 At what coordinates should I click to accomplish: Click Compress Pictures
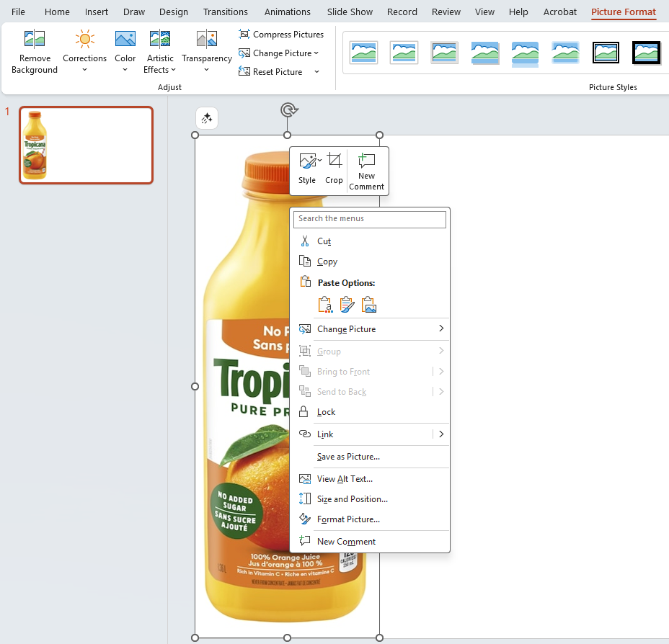280,34
